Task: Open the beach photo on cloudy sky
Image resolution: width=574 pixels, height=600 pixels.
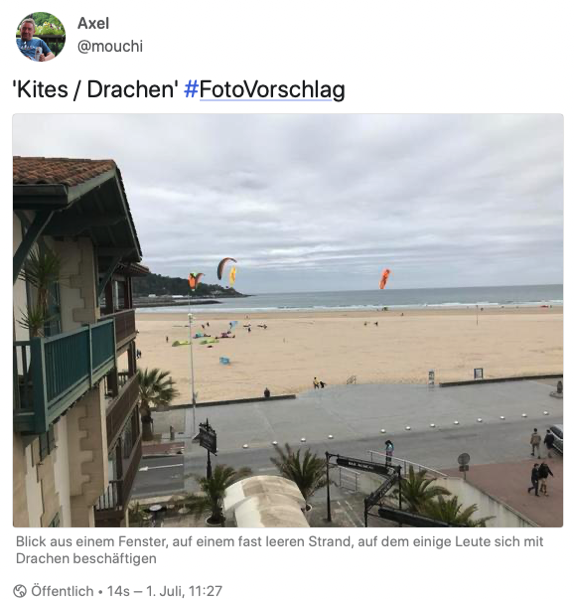Action: tap(288, 320)
